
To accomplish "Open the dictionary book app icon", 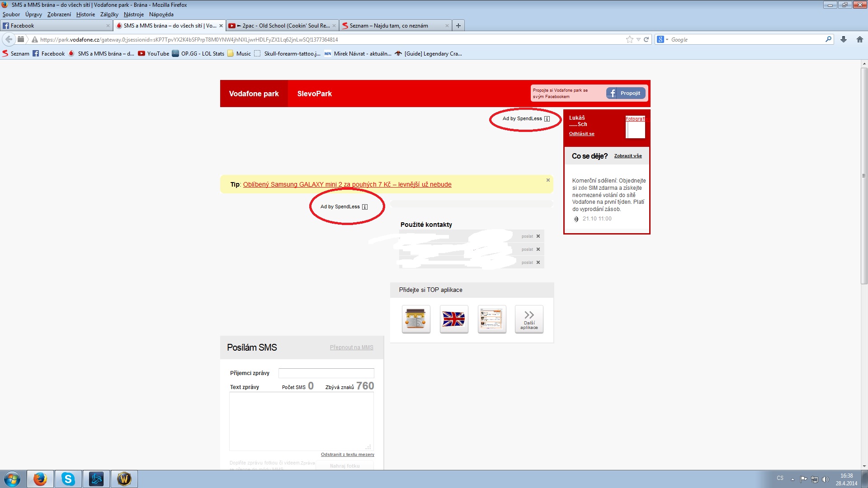I will [x=416, y=319].
